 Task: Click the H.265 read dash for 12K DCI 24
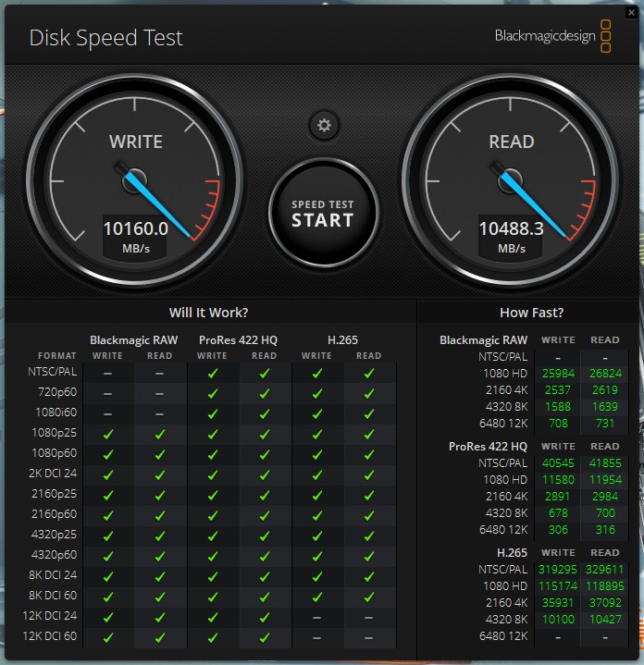[x=369, y=616]
